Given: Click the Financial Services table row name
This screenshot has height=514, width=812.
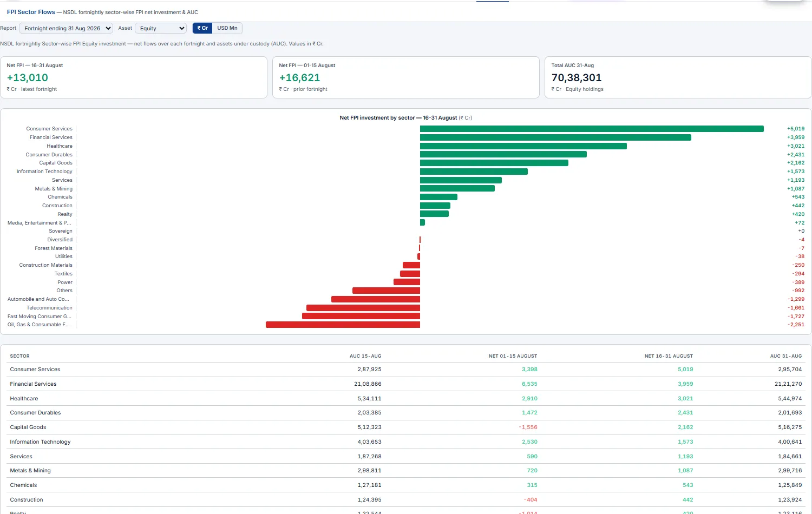Looking at the screenshot, I should click(33, 384).
